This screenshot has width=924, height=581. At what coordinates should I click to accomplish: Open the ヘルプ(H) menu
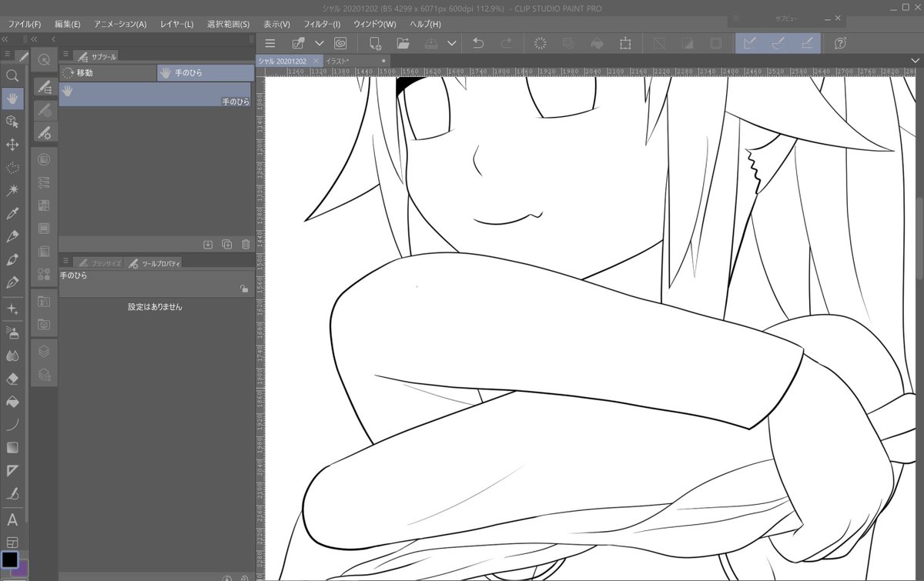[425, 24]
